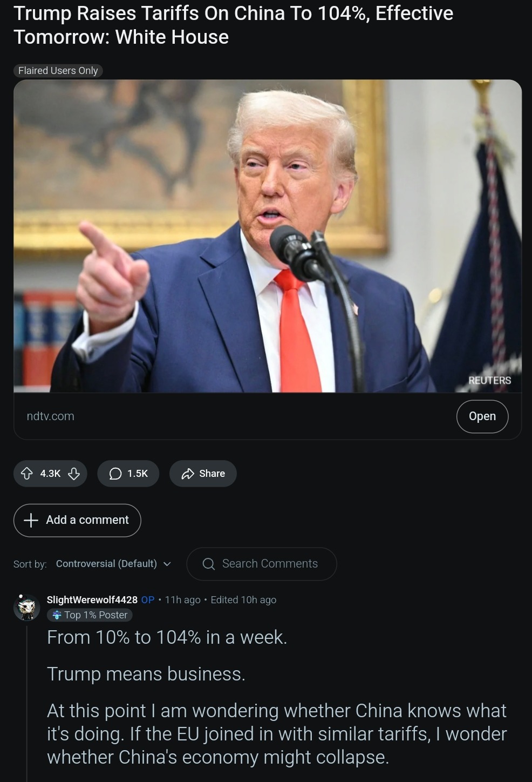Expand the Controversial (Default) sort dropdown
The width and height of the screenshot is (532, 782).
point(113,564)
